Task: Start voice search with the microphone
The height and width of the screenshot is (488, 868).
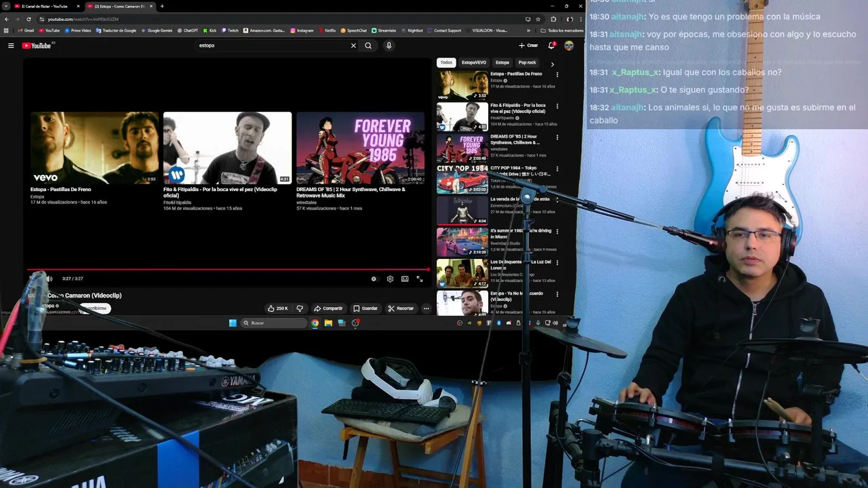Action: coord(389,45)
